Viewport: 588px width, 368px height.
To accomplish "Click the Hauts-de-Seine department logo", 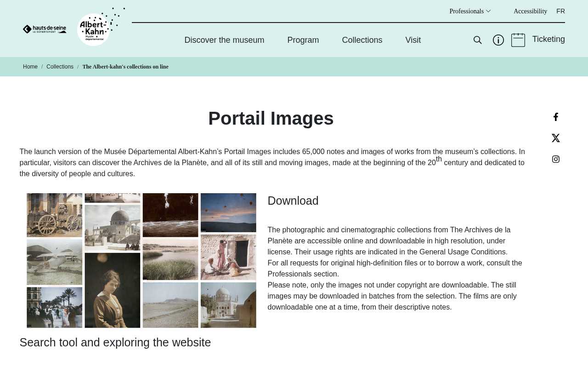I will coord(44,29).
